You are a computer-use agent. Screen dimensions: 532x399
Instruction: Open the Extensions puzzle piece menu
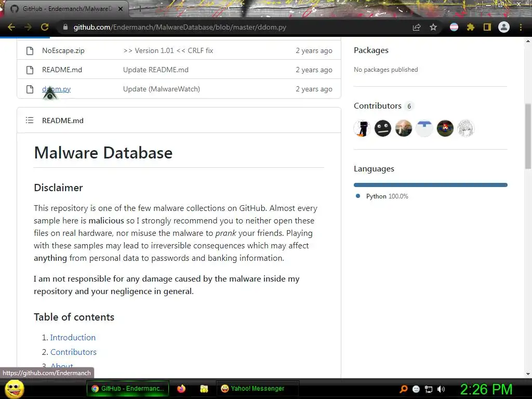click(471, 27)
